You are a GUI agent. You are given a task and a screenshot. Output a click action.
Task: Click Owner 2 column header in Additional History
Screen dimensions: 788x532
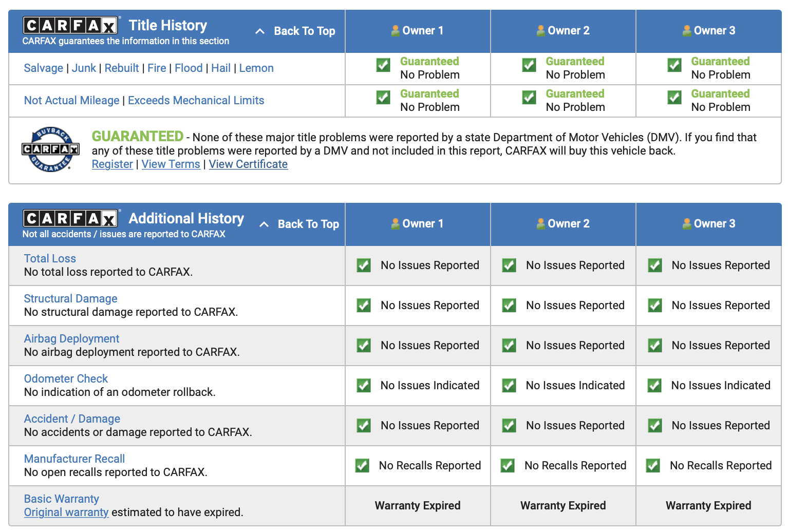(564, 224)
